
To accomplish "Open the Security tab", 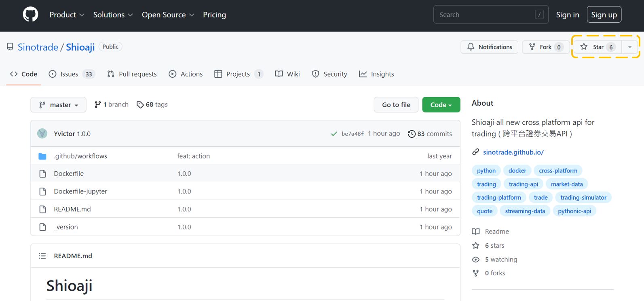I will (x=329, y=74).
